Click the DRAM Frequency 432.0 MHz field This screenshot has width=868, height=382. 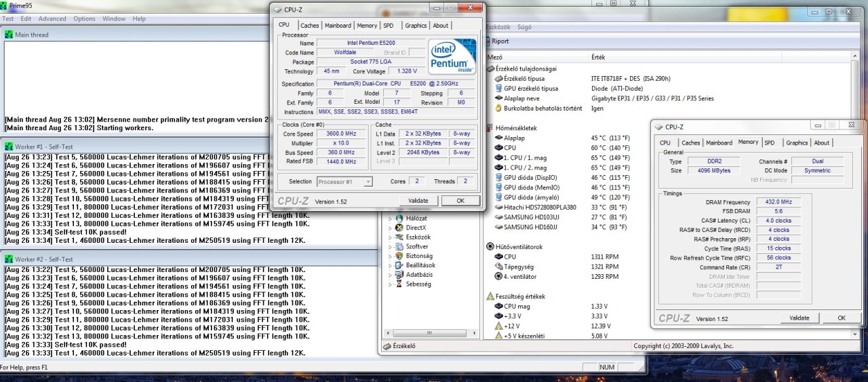(778, 202)
